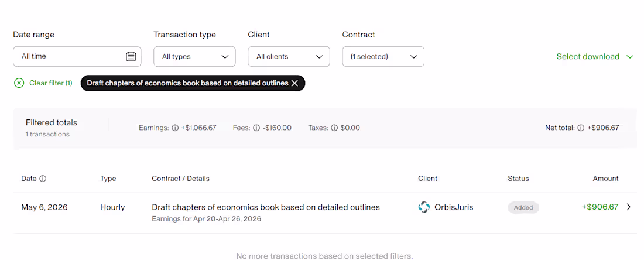644x260 pixels.
Task: Click info icon next to Earnings
Action: pyautogui.click(x=175, y=128)
